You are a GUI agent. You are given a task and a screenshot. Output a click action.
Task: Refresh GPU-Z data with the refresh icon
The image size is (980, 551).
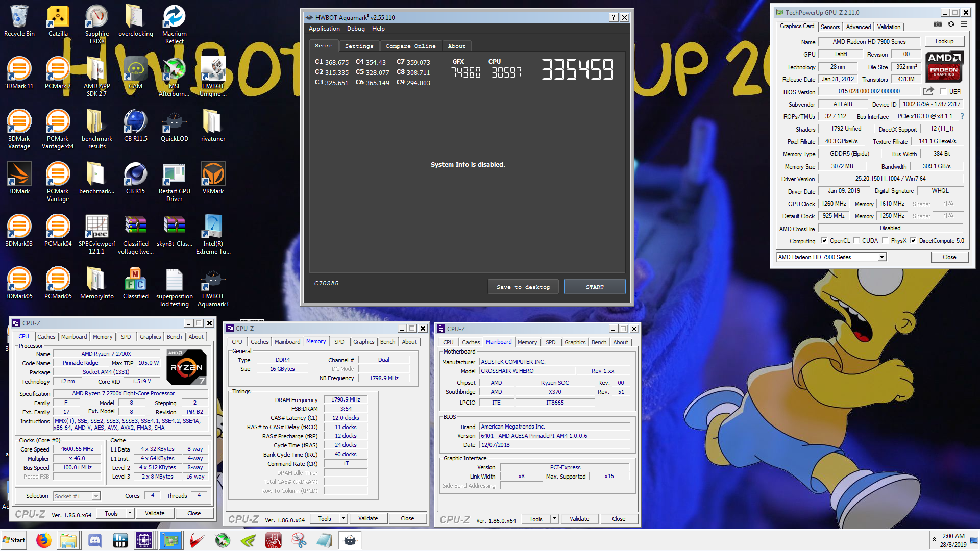951,24
